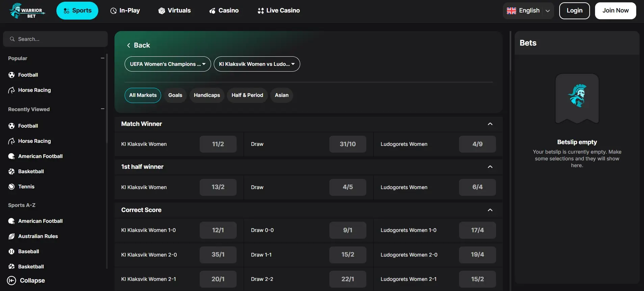The height and width of the screenshot is (291, 644).
Task: Click the Basketball icon under Sports A-Z
Action: click(x=11, y=267)
